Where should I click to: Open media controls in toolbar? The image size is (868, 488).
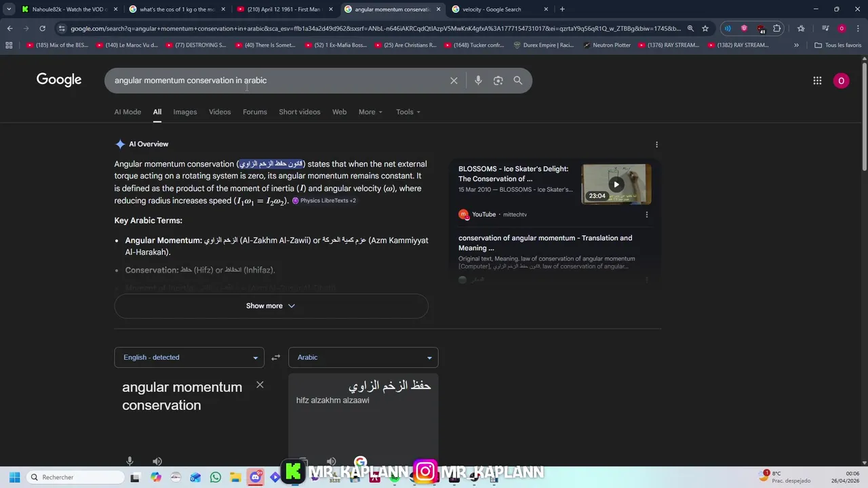coord(825,28)
